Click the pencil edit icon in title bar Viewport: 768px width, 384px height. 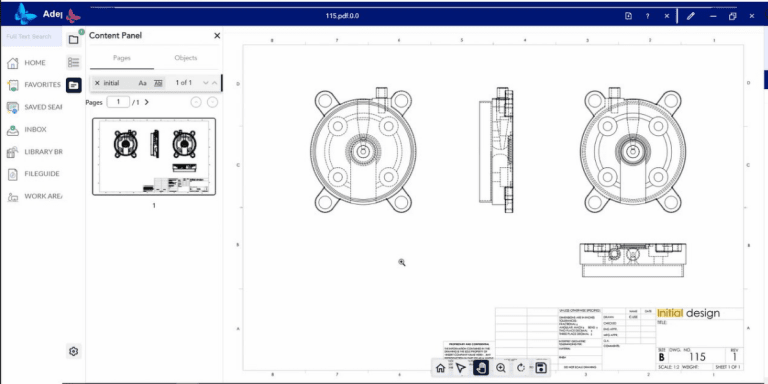691,16
